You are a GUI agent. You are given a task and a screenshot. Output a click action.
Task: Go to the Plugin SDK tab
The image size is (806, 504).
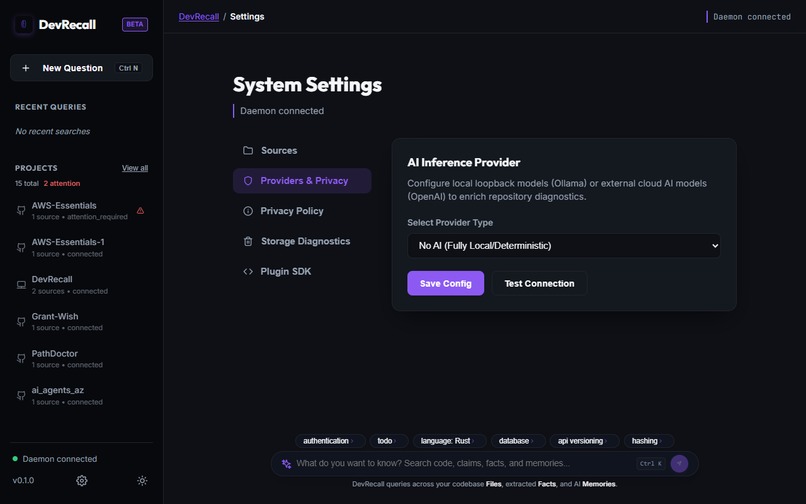pyautogui.click(x=302, y=272)
